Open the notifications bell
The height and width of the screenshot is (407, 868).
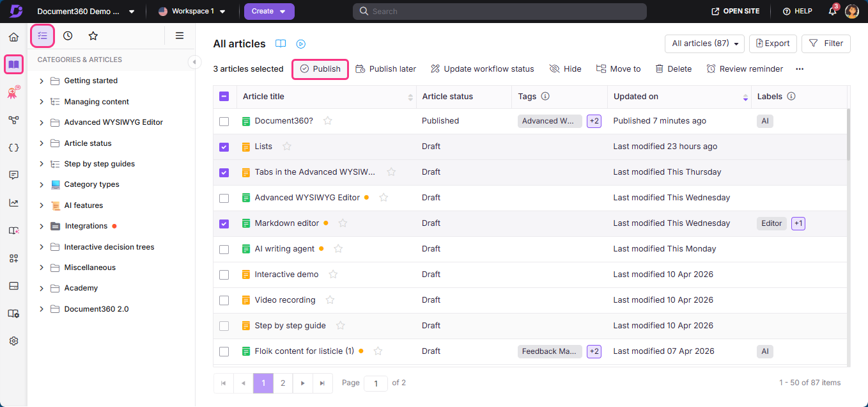(832, 11)
